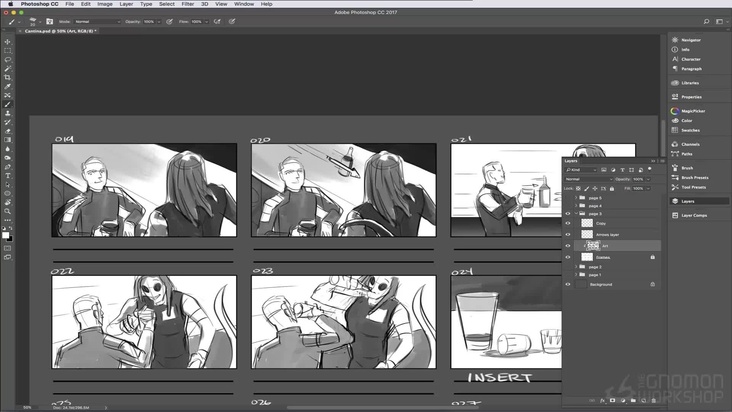This screenshot has width=732, height=412.
Task: Select the Pen tool
Action: pyautogui.click(x=7, y=167)
